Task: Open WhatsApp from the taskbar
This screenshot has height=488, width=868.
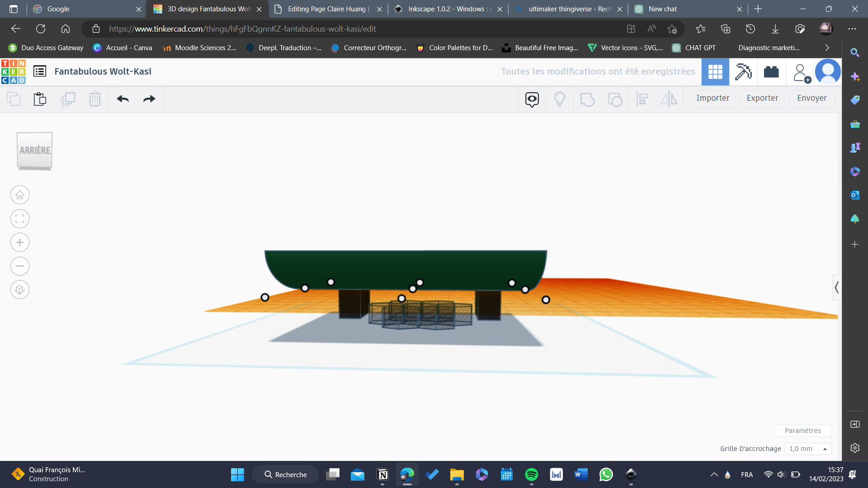Action: click(x=606, y=475)
